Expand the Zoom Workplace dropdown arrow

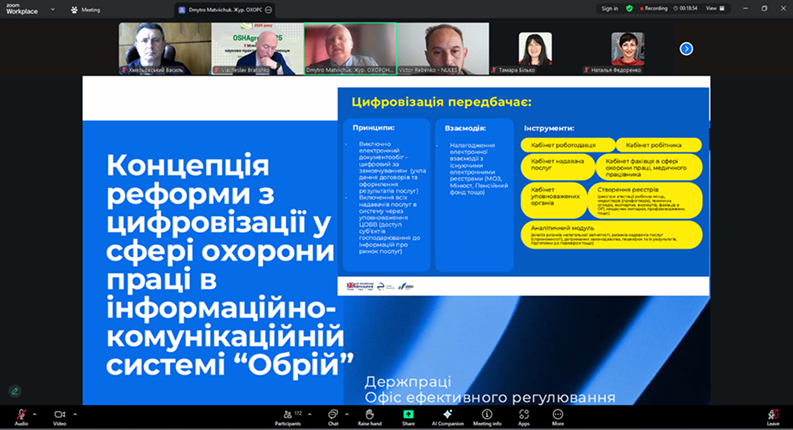click(x=53, y=9)
